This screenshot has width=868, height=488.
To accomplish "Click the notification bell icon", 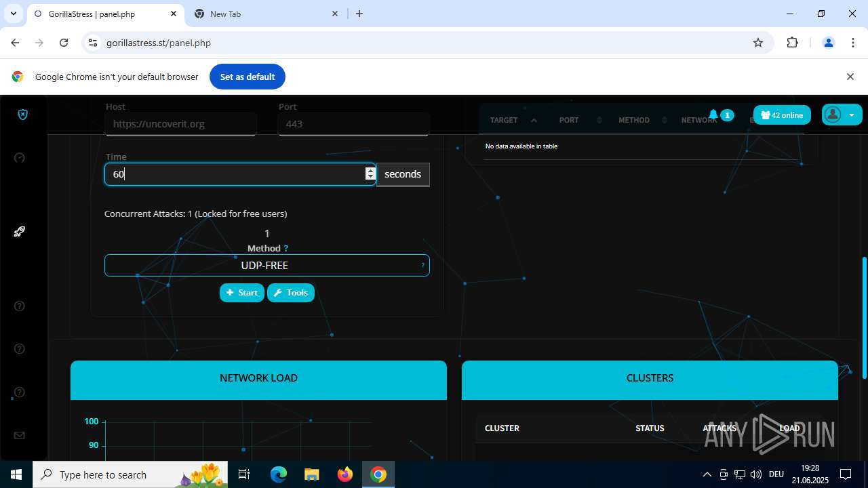I will pyautogui.click(x=713, y=115).
